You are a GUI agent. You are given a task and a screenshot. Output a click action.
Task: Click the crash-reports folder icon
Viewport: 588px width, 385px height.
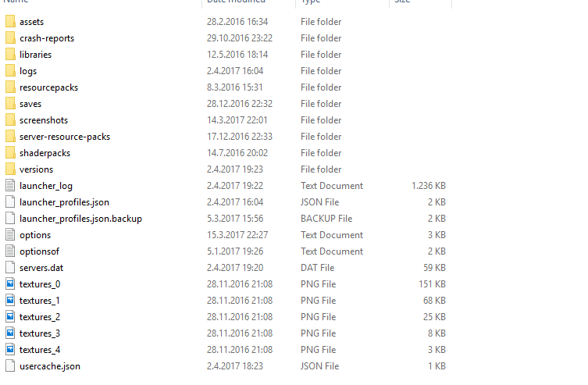tap(10, 38)
